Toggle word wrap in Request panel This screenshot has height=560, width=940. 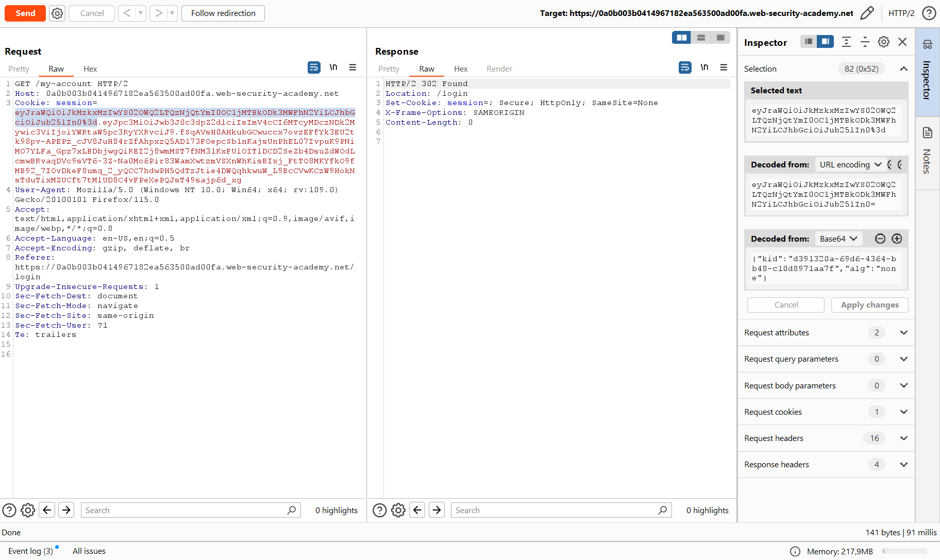[x=314, y=67]
